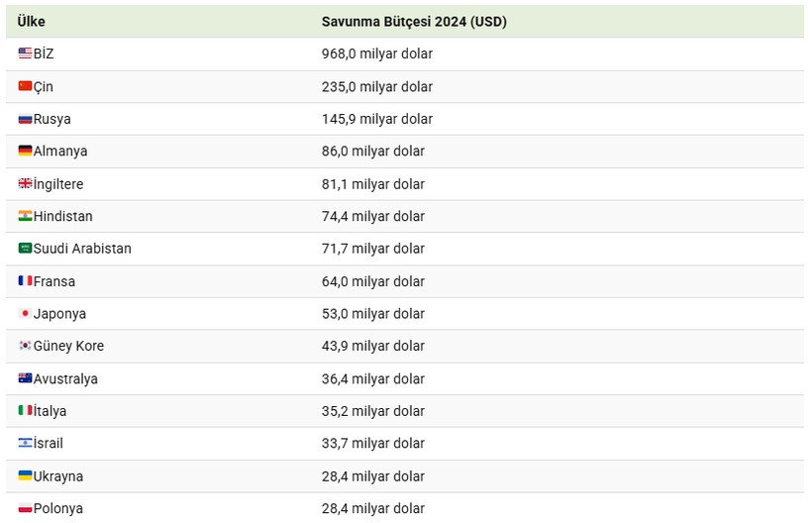Image resolution: width=812 pixels, height=523 pixels.
Task: Click the Ülke column header
Action: coord(31,22)
